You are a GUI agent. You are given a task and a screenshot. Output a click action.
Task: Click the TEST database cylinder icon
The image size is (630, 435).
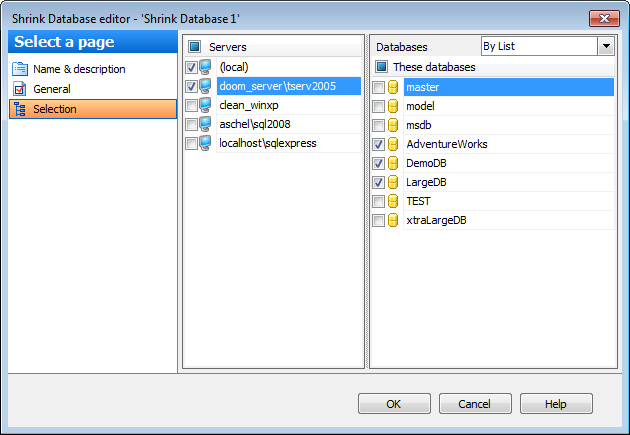[393, 201]
